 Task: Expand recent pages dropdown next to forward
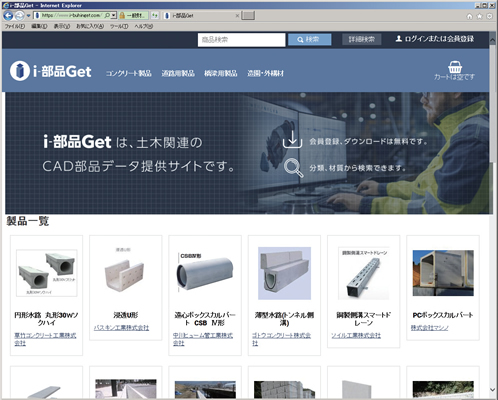[x=28, y=16]
